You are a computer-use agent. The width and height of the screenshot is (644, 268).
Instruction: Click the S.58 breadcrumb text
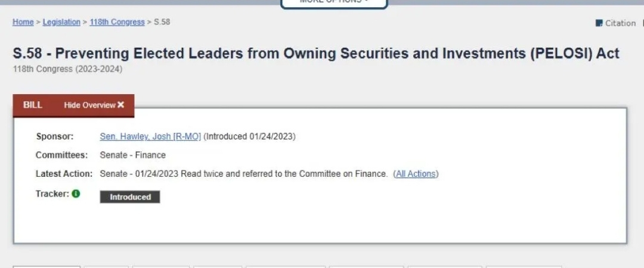tap(162, 22)
